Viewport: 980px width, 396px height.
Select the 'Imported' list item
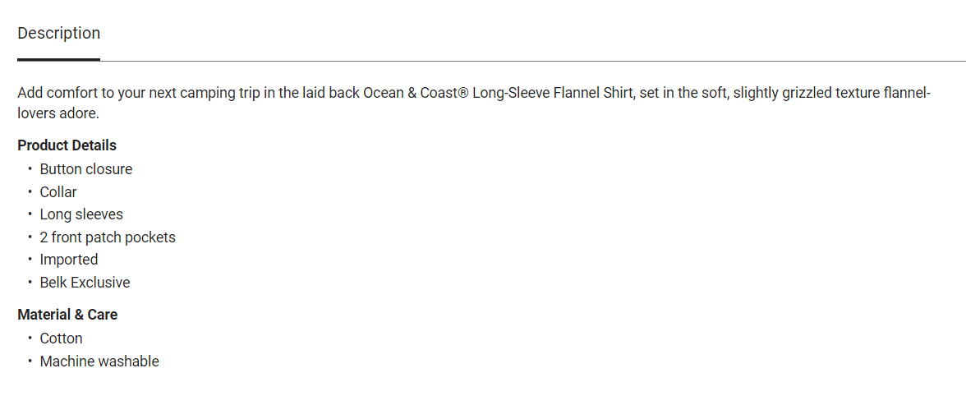(69, 260)
